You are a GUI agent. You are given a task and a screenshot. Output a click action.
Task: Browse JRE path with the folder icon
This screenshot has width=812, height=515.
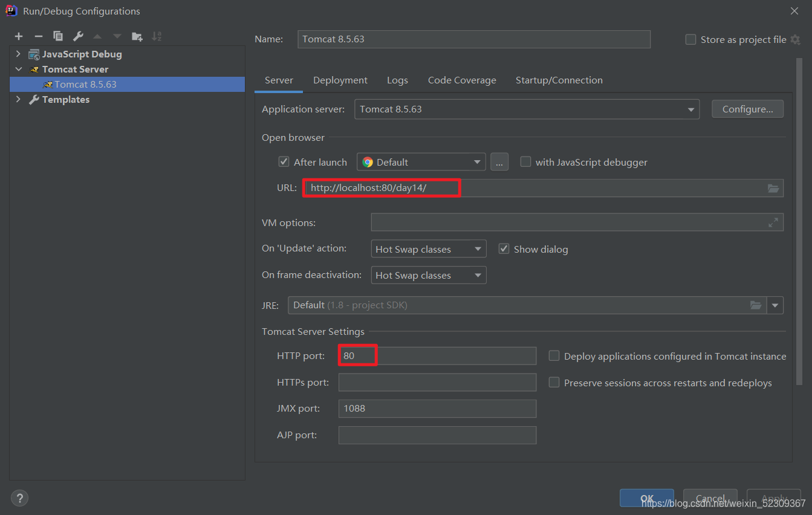[756, 305]
